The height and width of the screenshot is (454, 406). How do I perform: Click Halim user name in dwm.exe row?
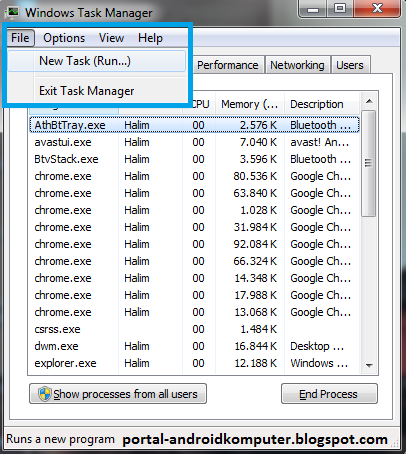click(137, 346)
